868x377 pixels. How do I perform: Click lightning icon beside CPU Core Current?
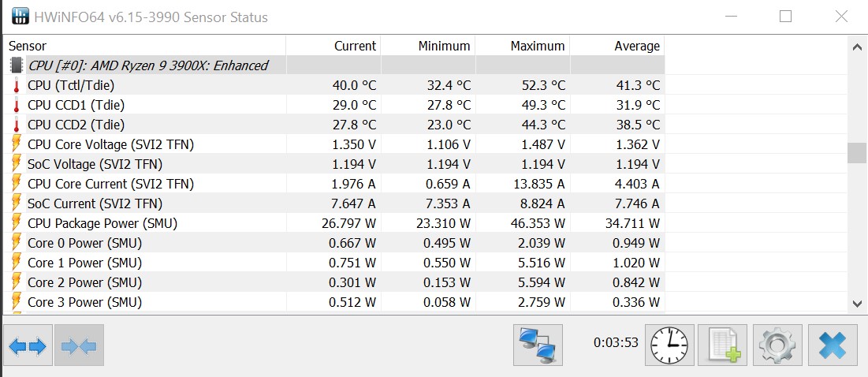(x=17, y=184)
